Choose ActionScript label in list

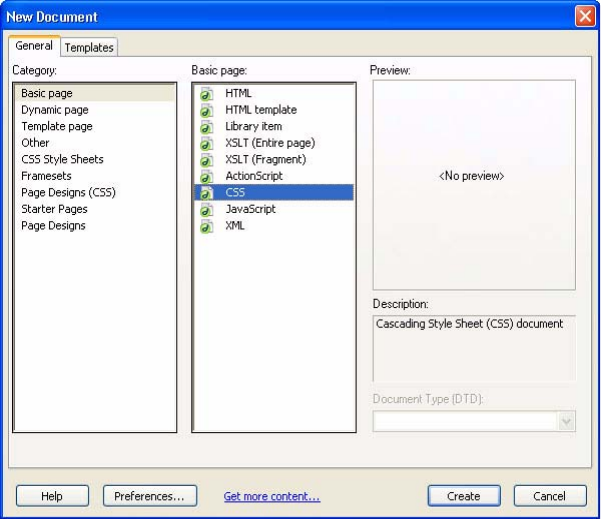254,176
